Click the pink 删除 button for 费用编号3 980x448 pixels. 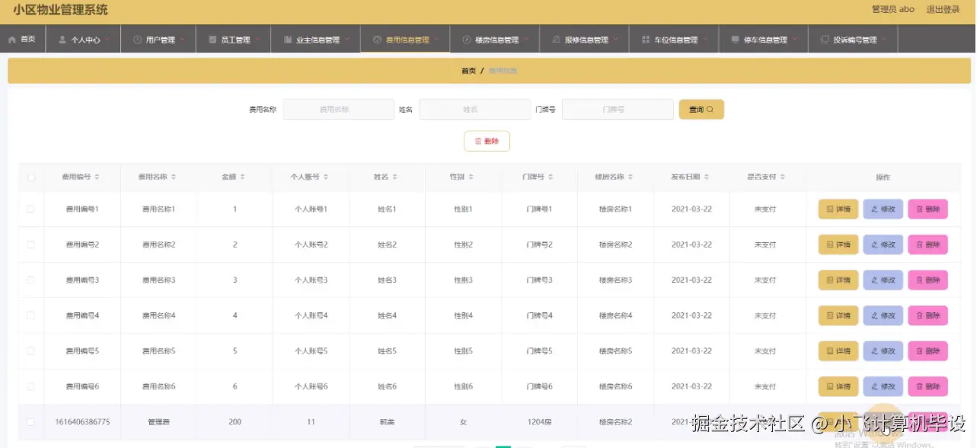(927, 280)
